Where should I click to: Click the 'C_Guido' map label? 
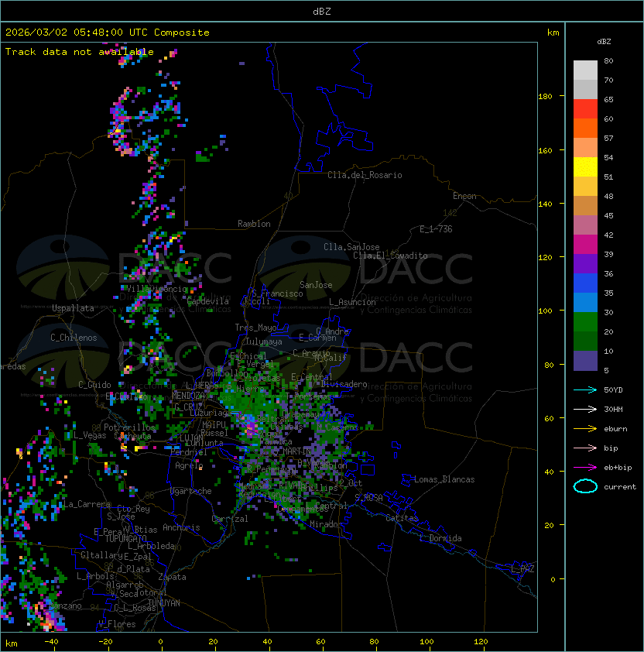94,385
